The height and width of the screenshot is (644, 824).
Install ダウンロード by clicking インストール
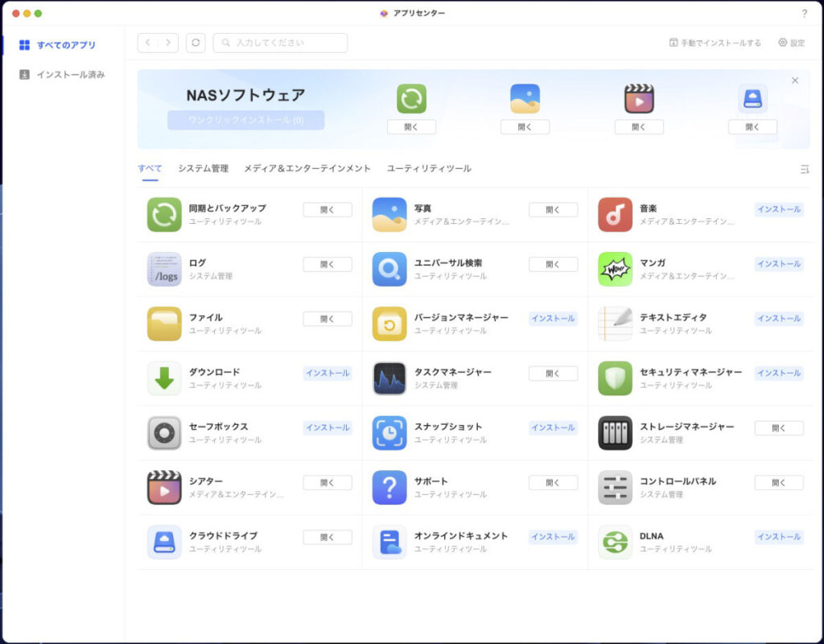pyautogui.click(x=327, y=374)
